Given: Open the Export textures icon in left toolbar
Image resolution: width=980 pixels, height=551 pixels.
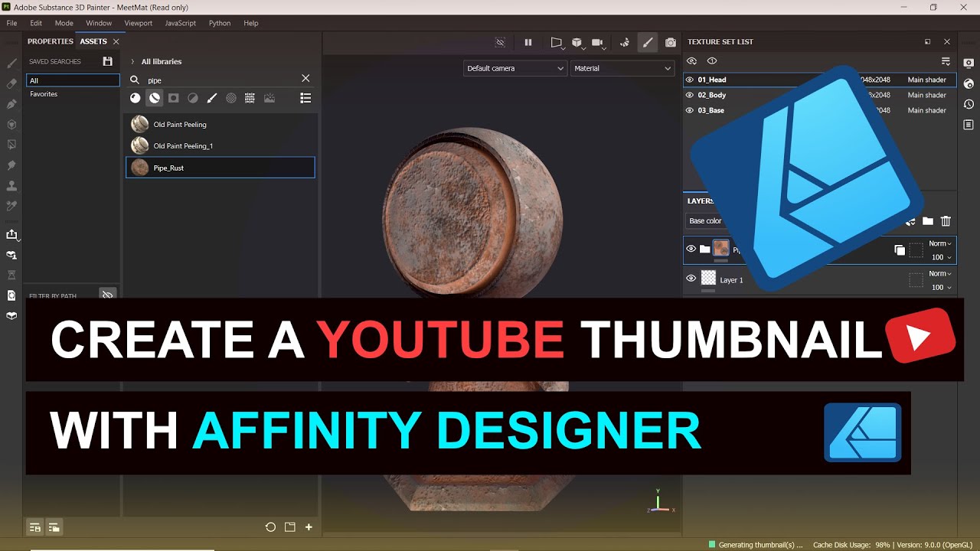Looking at the screenshot, I should point(11,235).
